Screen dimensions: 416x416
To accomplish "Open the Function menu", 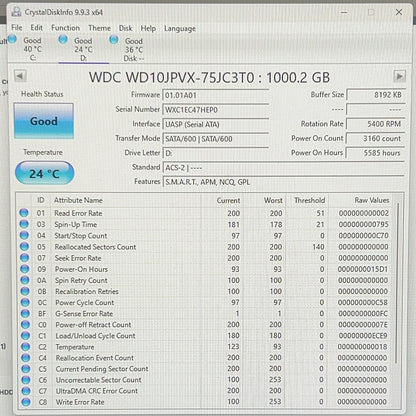I will coord(65,28).
